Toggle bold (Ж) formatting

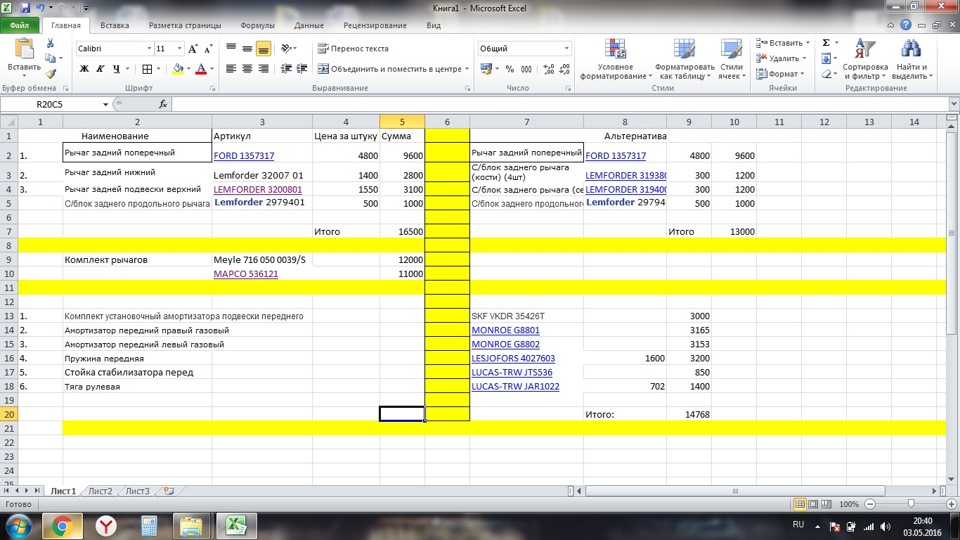(84, 69)
